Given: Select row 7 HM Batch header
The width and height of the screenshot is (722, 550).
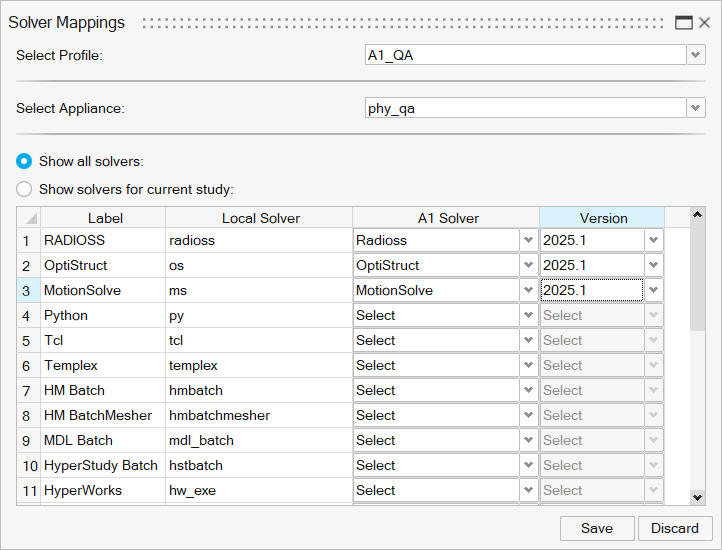Looking at the screenshot, I should coord(28,390).
